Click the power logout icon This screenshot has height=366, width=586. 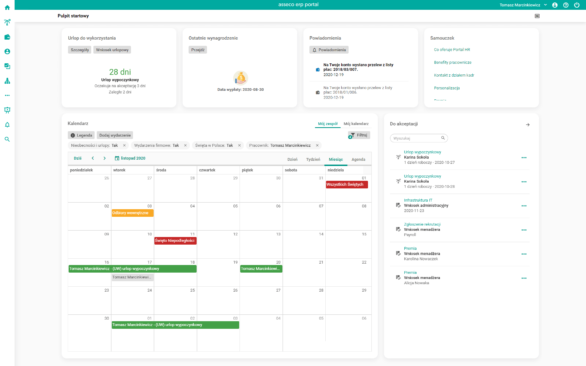pos(577,5)
